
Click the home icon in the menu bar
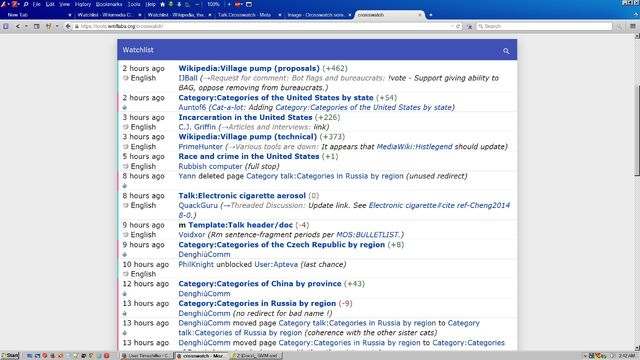[x=162, y=4]
